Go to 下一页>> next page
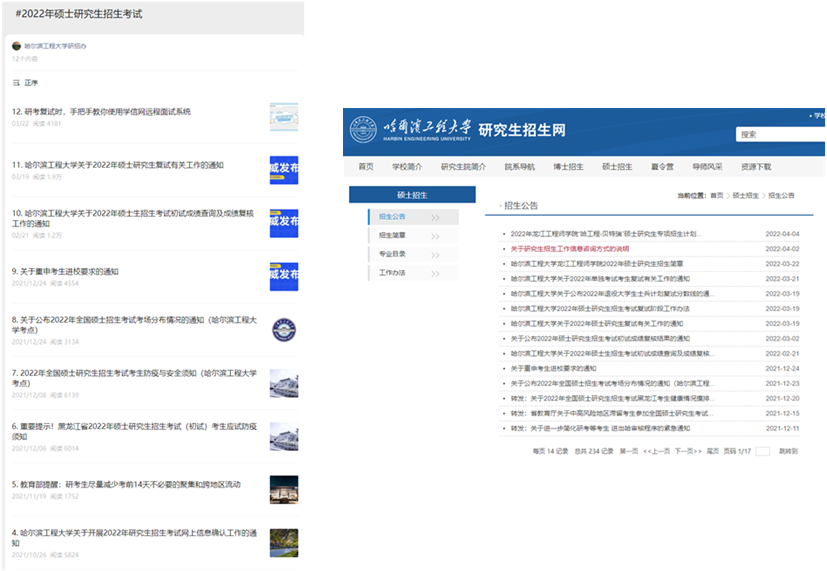This screenshot has height=571, width=827. pos(688,451)
